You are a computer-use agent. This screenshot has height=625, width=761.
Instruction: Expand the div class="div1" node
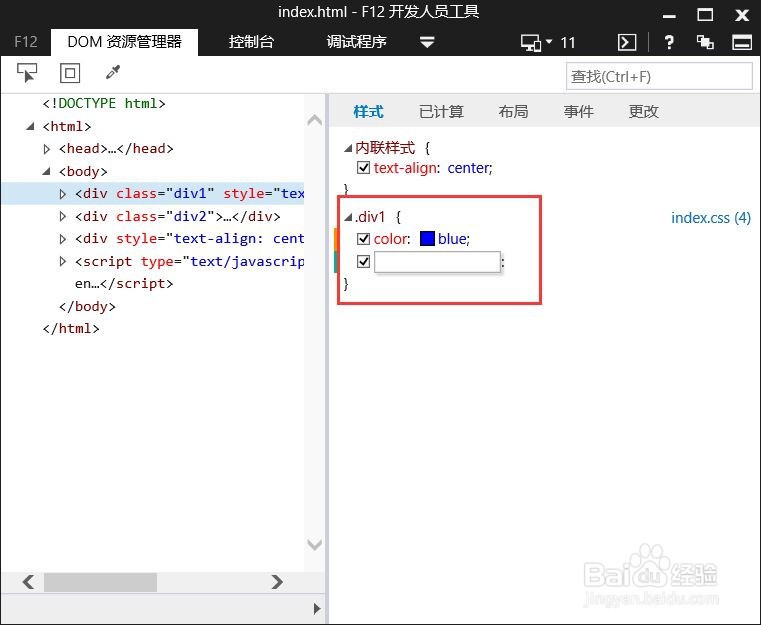pyautogui.click(x=63, y=194)
